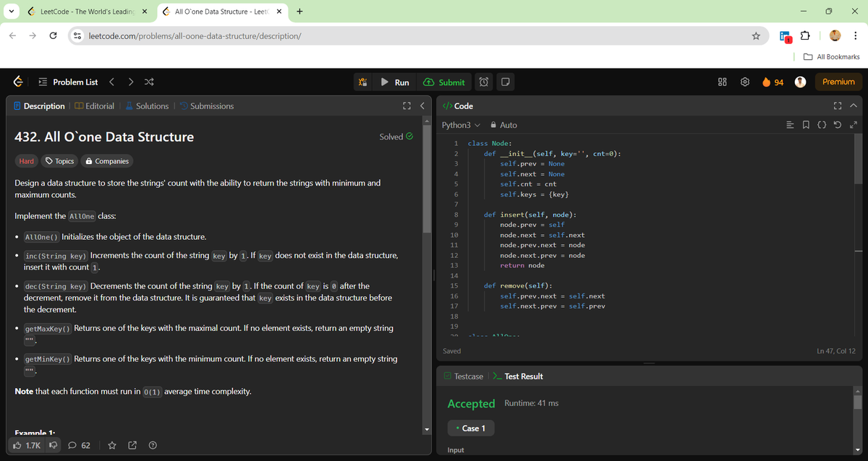This screenshot has height=461, width=868.
Task: Open the user profile avatar
Action: [801, 82]
